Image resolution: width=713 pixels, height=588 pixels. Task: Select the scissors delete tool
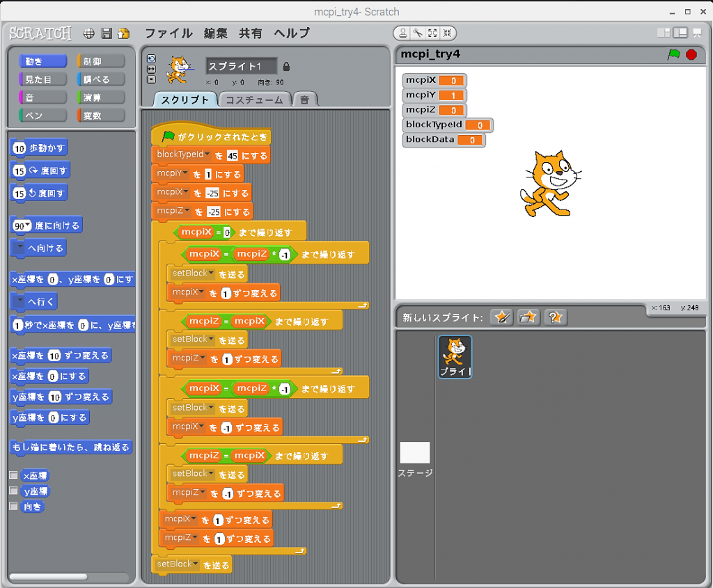(418, 33)
